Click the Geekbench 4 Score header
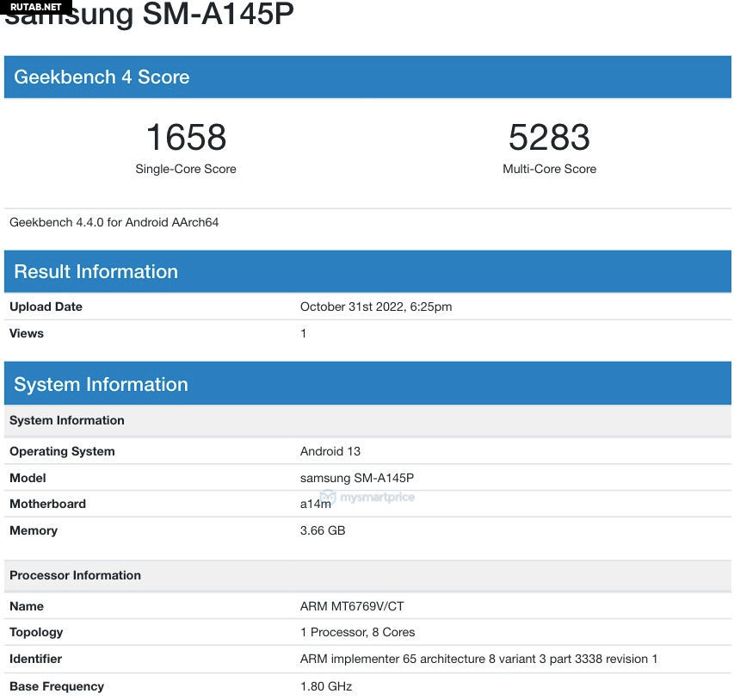Screen dimensions: 734x700 point(102,77)
